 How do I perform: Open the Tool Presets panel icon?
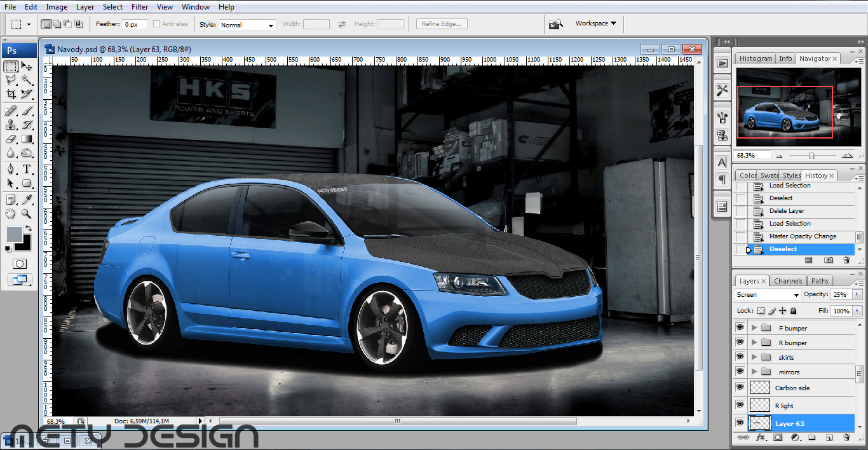pos(722,90)
